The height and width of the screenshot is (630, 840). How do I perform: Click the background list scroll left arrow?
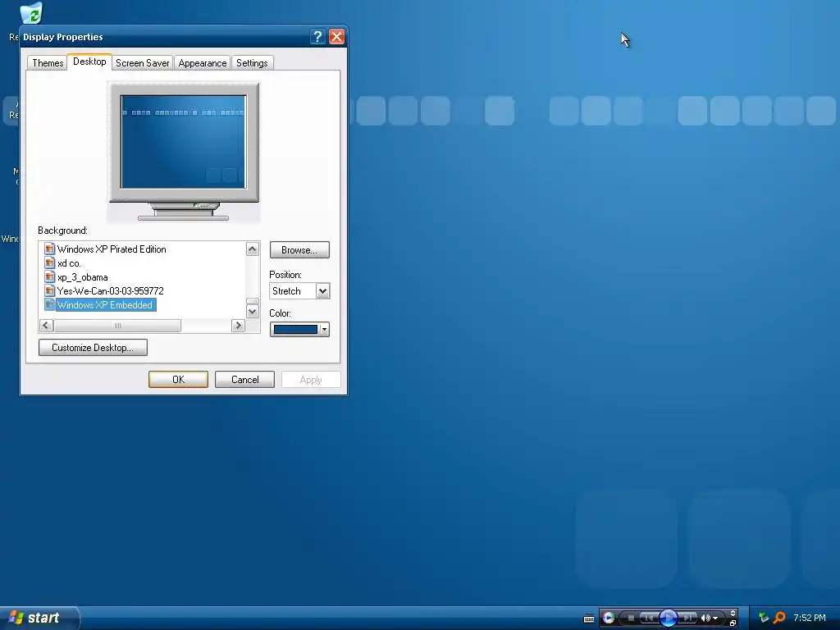coord(46,325)
